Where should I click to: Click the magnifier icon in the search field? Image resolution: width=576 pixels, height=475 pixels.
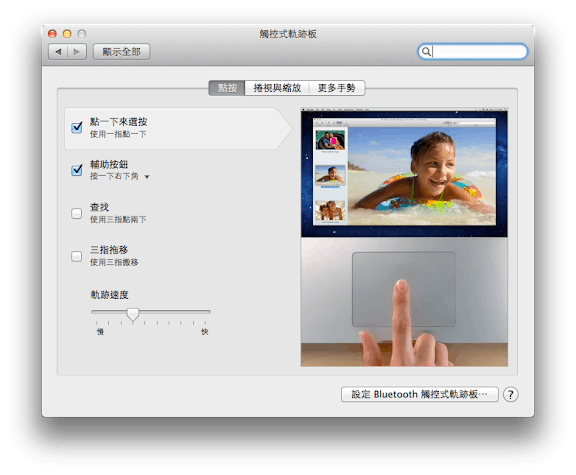(x=426, y=51)
